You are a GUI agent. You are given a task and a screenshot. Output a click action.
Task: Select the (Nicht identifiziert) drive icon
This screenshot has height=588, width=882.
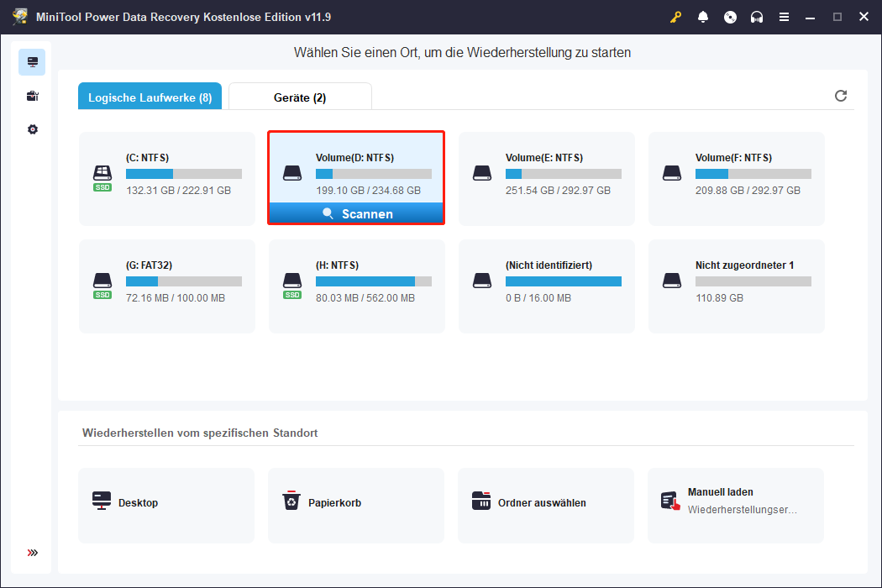pos(482,281)
